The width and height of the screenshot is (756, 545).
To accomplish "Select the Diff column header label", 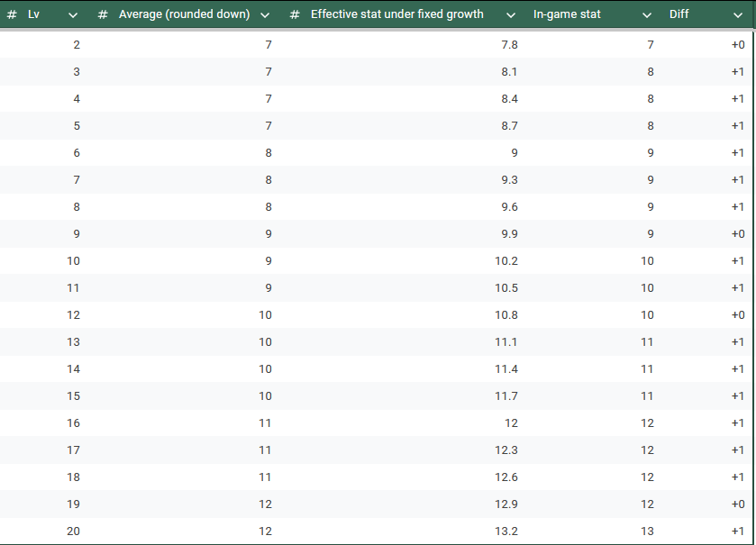I will [x=679, y=14].
